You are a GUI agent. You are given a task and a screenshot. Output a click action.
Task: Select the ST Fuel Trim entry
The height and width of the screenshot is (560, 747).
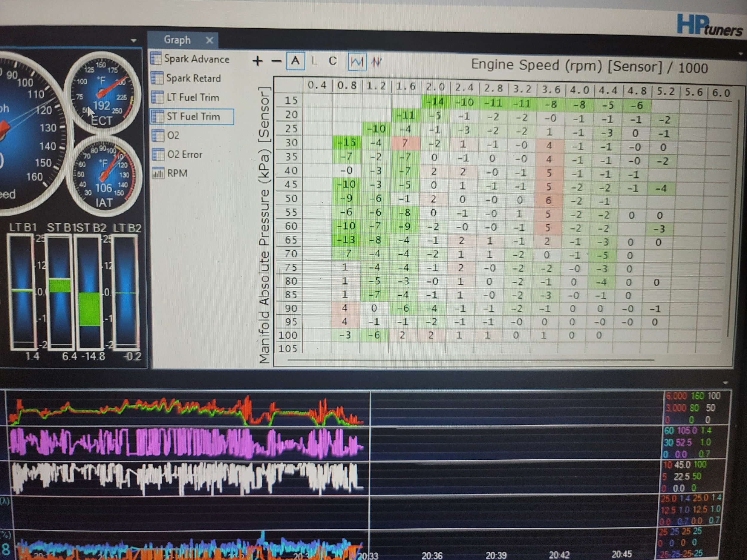193,117
